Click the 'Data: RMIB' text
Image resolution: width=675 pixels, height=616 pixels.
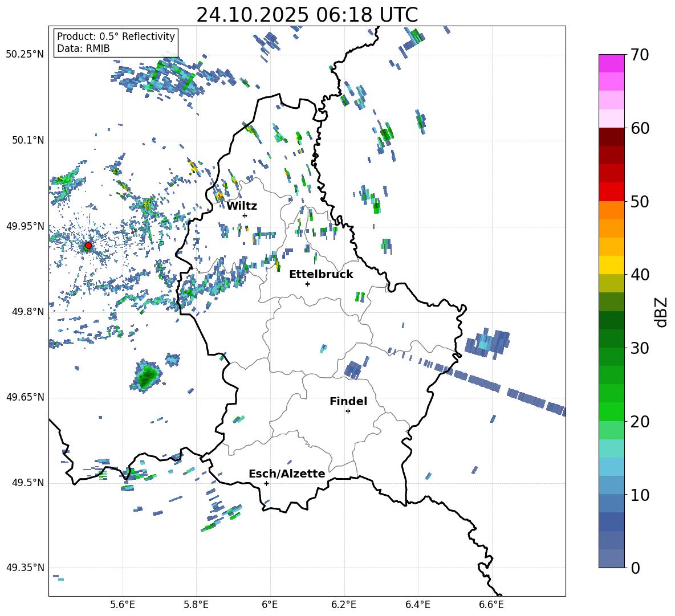pos(83,48)
